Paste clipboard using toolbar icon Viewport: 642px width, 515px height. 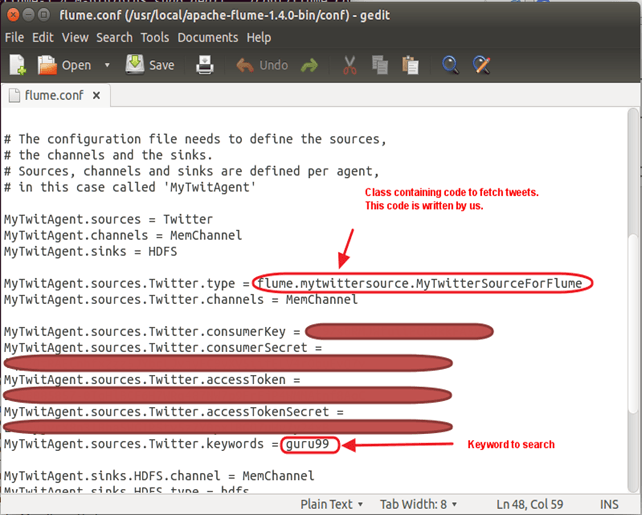409,65
